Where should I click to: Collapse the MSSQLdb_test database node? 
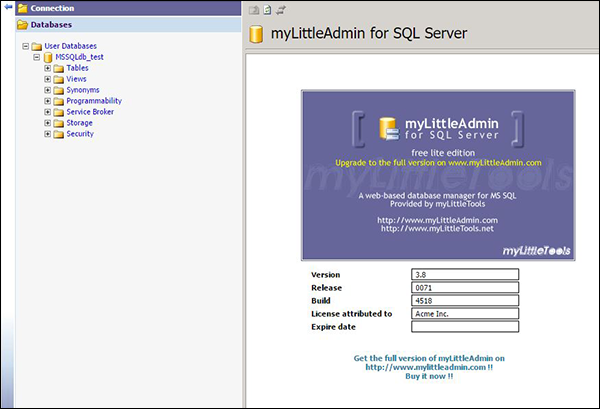[37, 57]
